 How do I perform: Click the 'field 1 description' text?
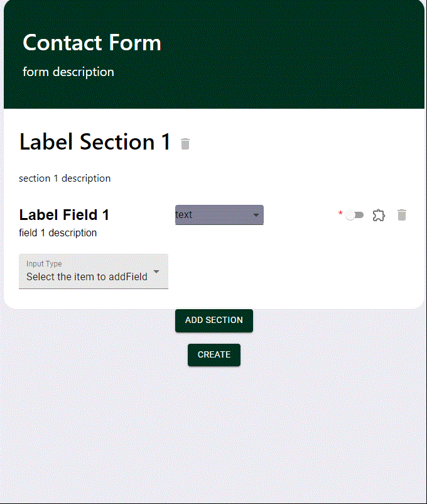[x=58, y=233]
